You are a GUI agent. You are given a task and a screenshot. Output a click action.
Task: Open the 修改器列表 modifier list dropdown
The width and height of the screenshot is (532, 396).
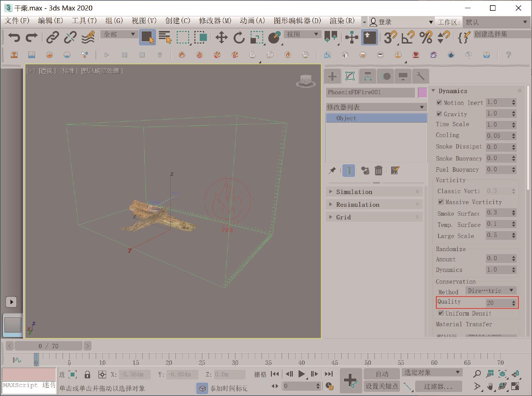click(x=376, y=107)
